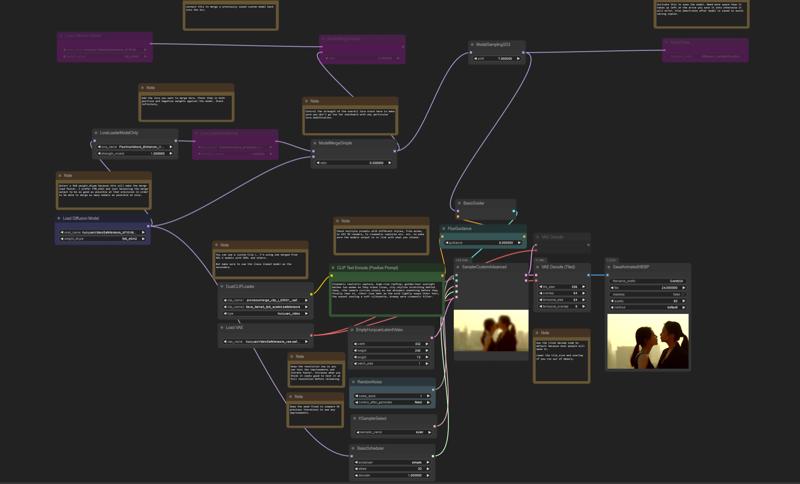Viewport: 800px width, 484px height.
Task: Click the VAE Decode (Tiled) blue image output dot
Action: (x=588, y=275)
